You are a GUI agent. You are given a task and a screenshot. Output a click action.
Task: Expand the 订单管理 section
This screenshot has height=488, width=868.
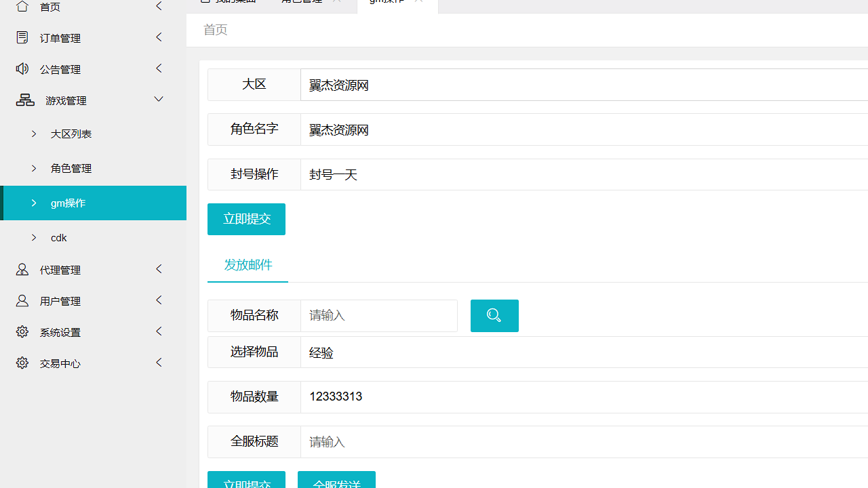(159, 37)
